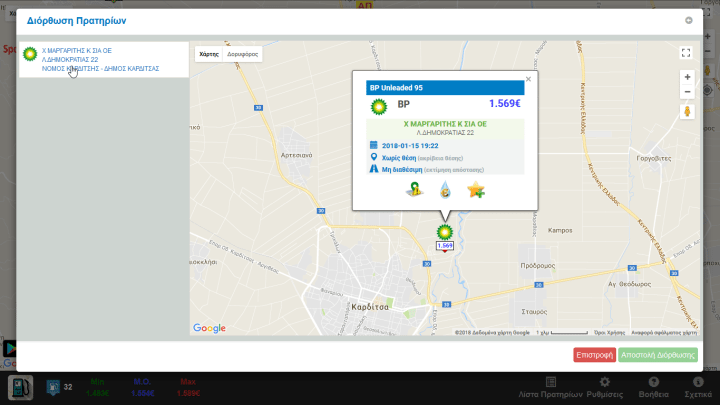Click the map-with-warning icon in the station popup
Screen dimensions: 720x405
412,190
